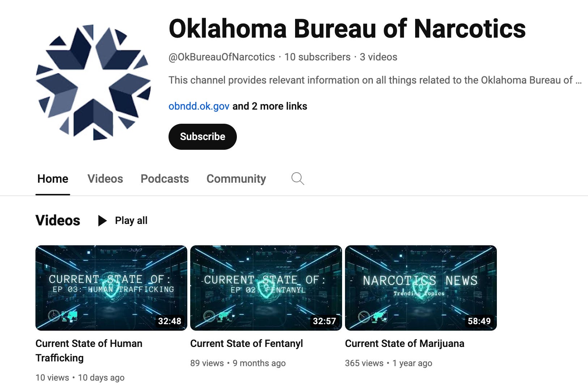Click the Videos section heading
The height and width of the screenshot is (390, 588).
(58, 220)
